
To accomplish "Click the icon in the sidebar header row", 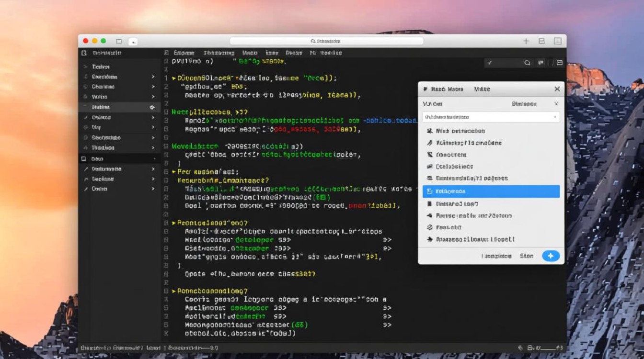I will click(84, 53).
